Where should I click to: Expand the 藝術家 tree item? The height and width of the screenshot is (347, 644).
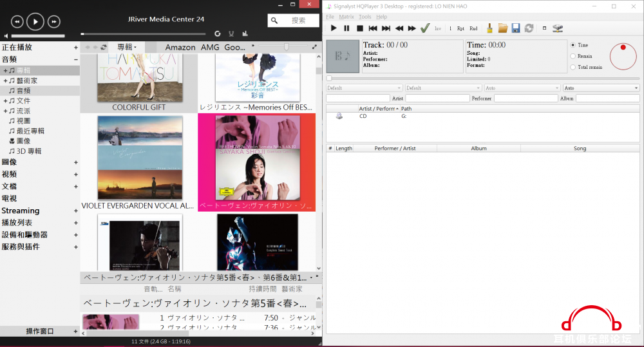click(5, 81)
